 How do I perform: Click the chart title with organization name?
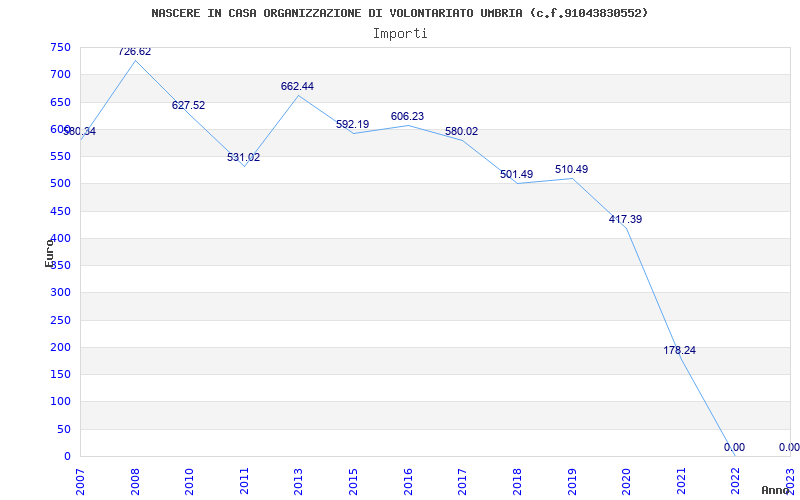400,13
